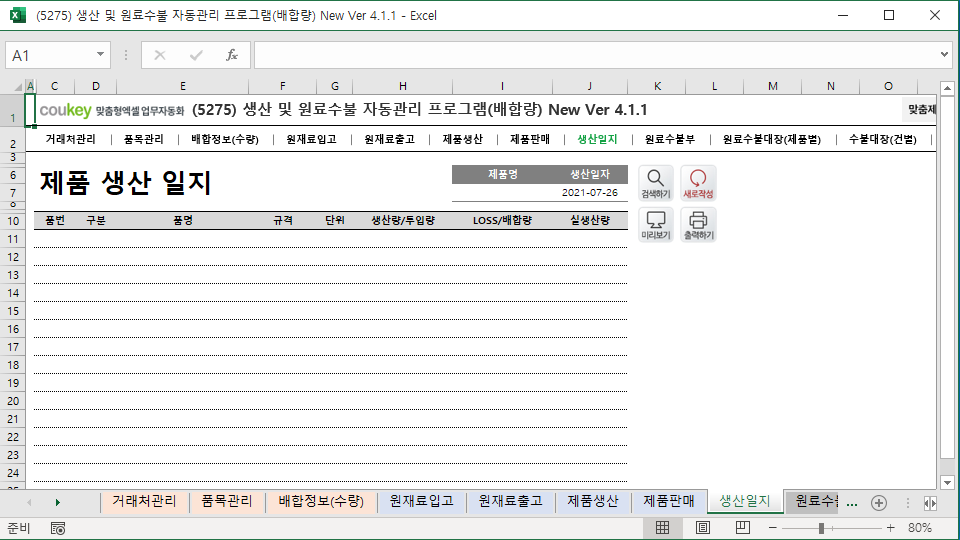Click the select all corner triangle

click(18, 86)
